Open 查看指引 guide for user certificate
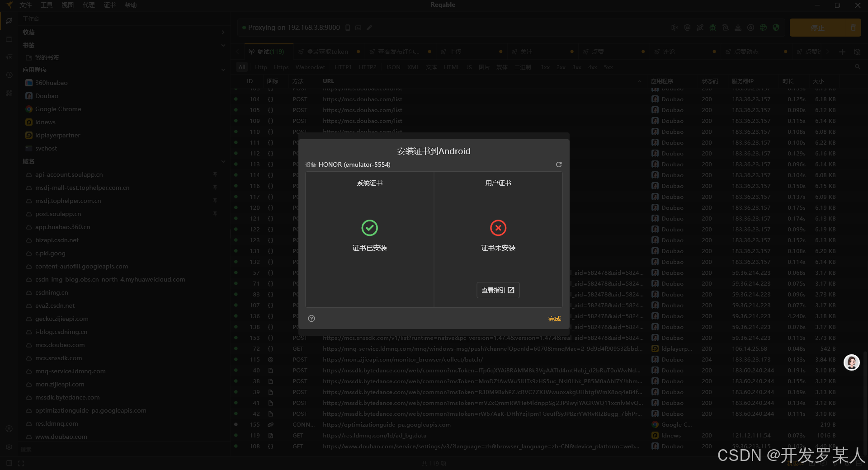 (x=498, y=290)
